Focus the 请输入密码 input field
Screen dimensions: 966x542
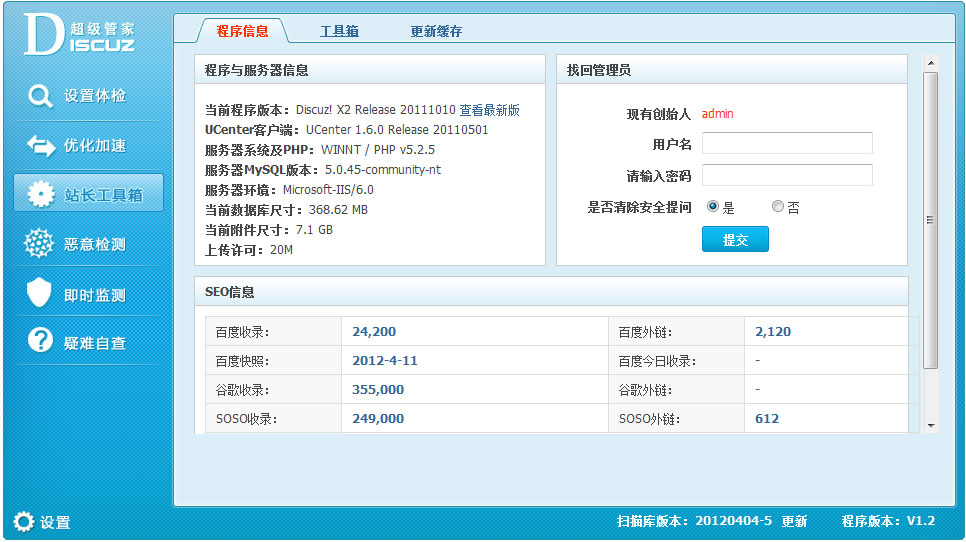[x=787, y=175]
